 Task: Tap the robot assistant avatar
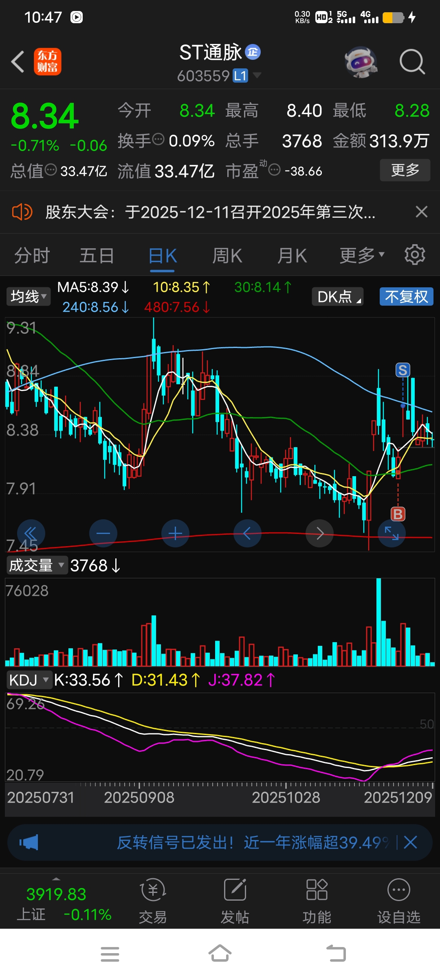(x=361, y=62)
